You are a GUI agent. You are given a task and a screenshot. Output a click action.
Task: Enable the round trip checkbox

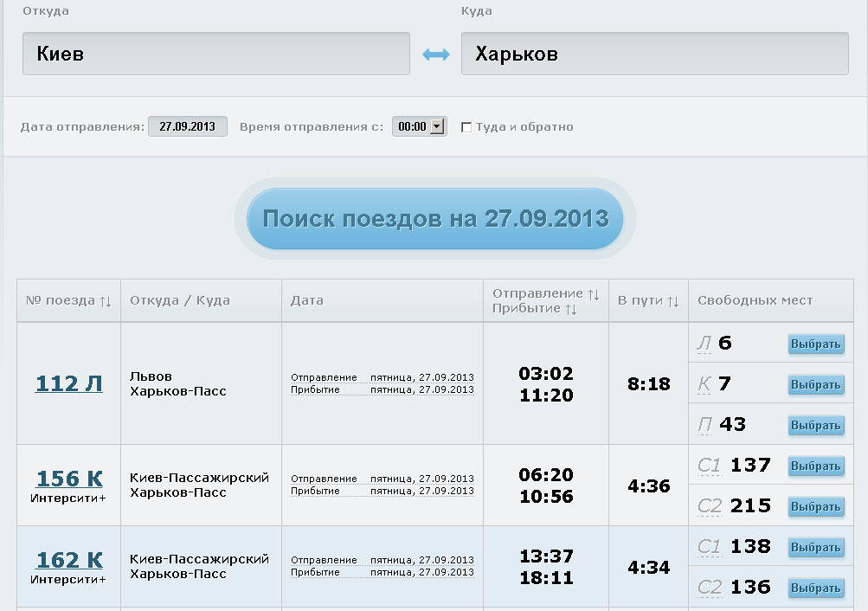click(466, 127)
